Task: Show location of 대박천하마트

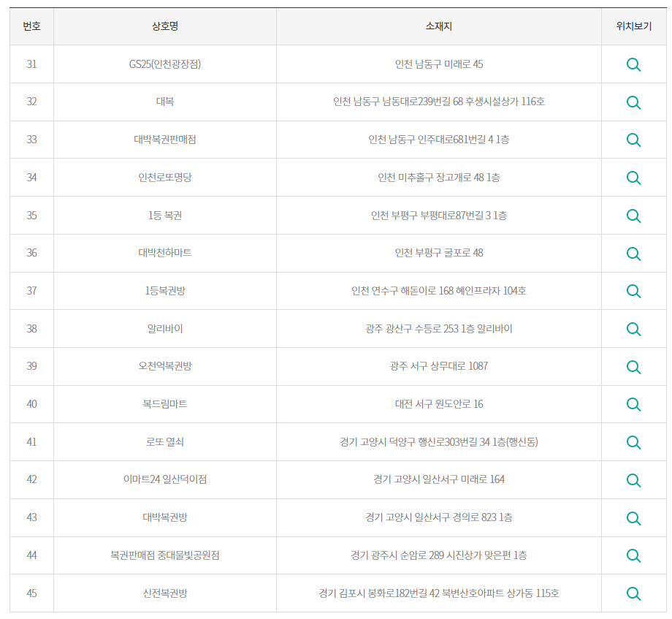Action: click(x=633, y=254)
